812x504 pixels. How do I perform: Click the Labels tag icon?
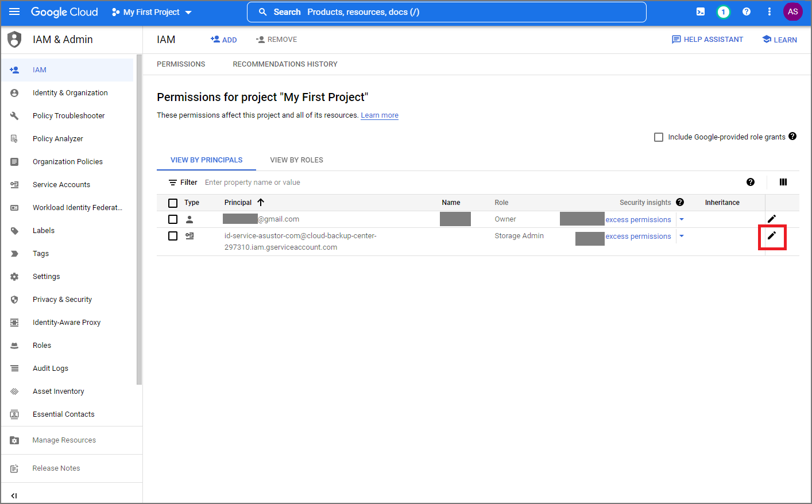14,231
